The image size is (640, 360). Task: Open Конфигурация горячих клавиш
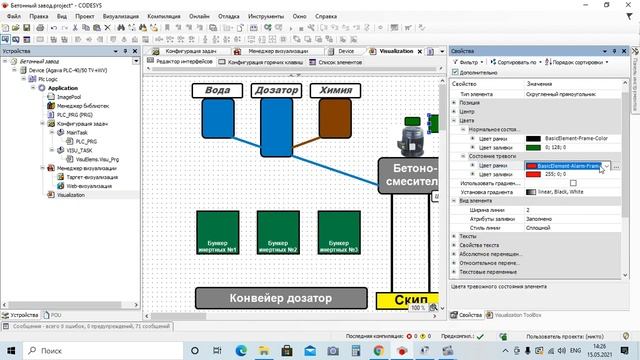[261, 62]
